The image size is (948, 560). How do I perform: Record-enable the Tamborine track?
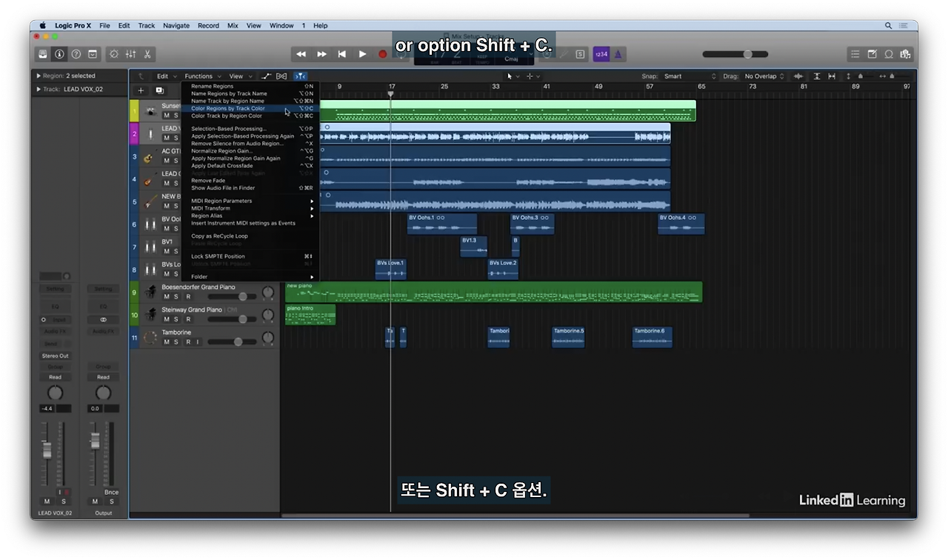pos(188,342)
